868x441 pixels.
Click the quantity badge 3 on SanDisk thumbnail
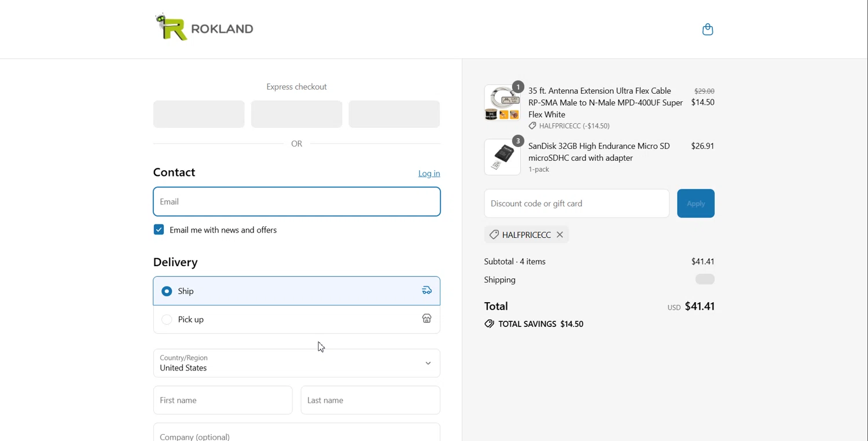tap(518, 141)
